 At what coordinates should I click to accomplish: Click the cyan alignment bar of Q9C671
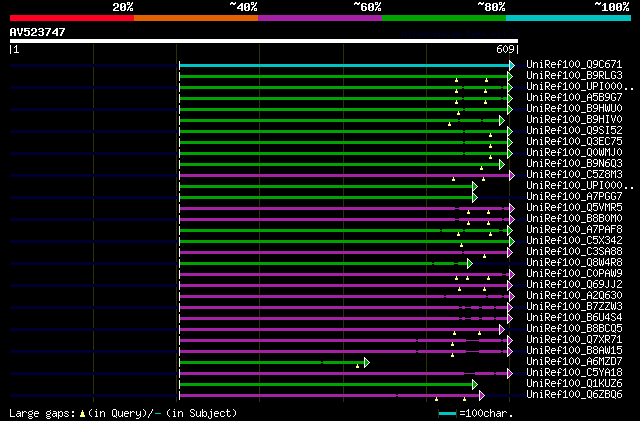pyautogui.click(x=344, y=65)
